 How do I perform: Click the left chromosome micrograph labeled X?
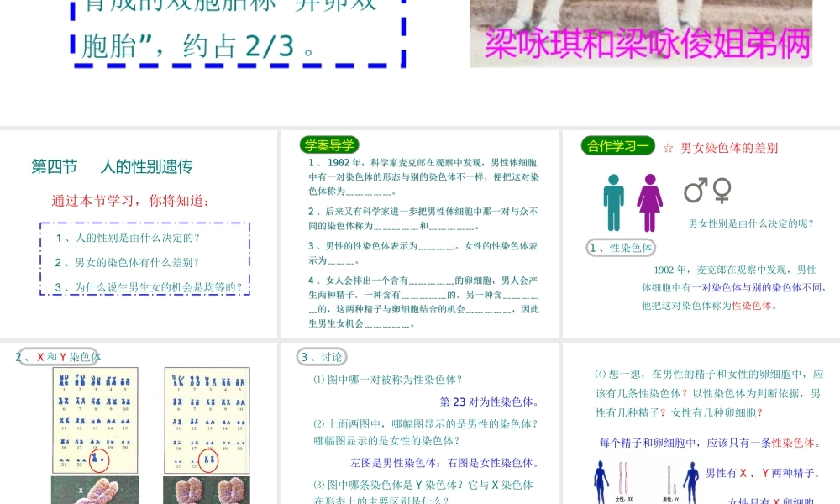[x=95, y=490]
